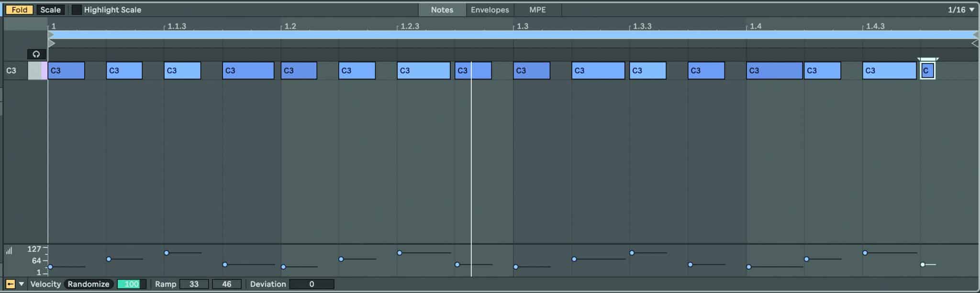The width and height of the screenshot is (980, 293).
Task: Click the Deviation value field
Action: coord(312,284)
